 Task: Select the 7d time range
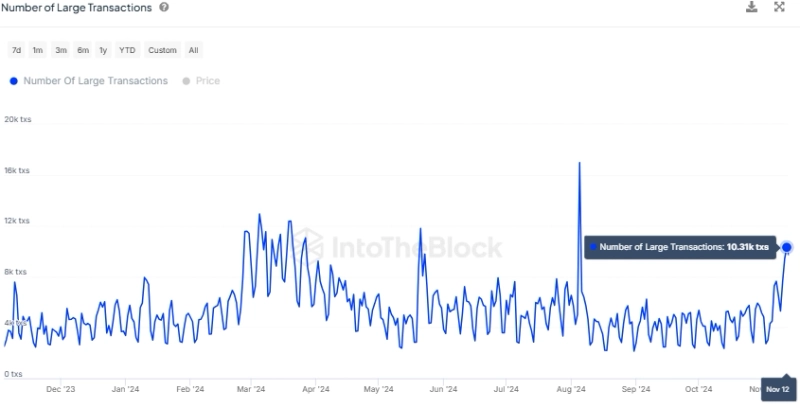16,50
